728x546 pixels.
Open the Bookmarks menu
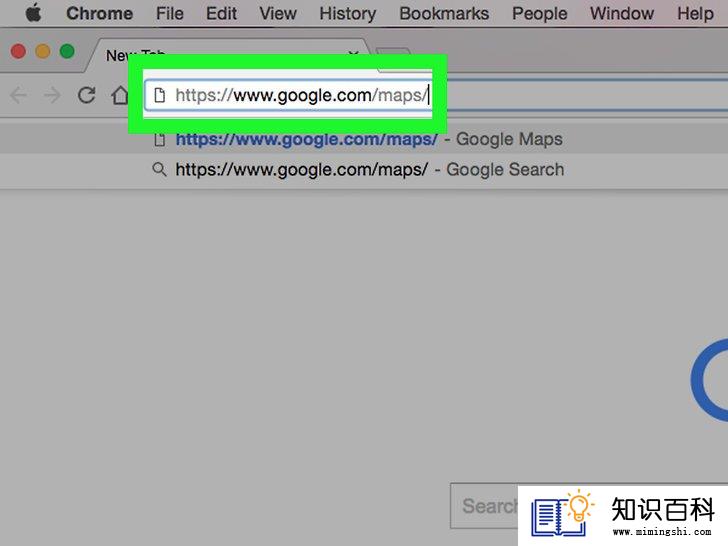tap(444, 13)
